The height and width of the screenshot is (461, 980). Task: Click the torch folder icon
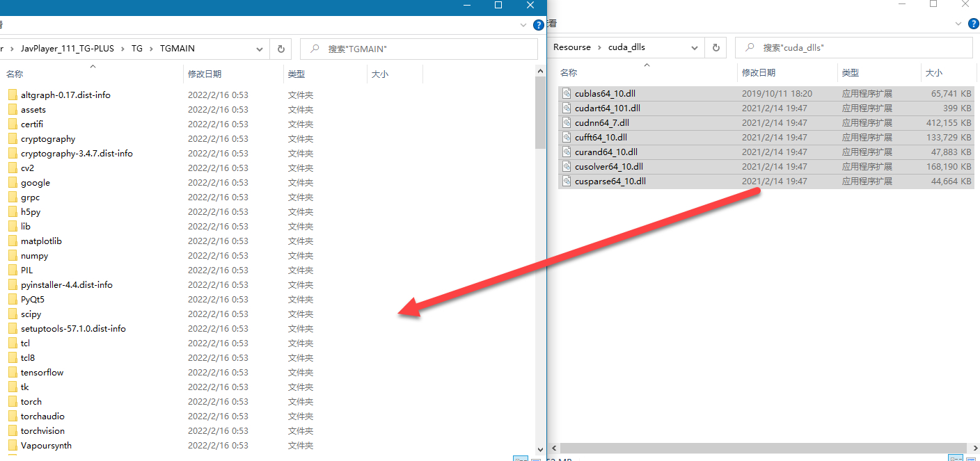[x=12, y=401]
